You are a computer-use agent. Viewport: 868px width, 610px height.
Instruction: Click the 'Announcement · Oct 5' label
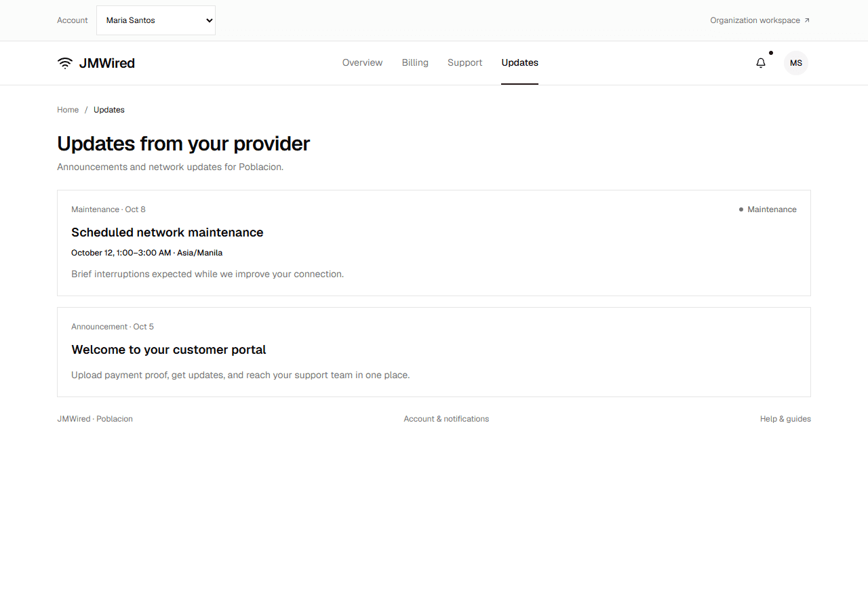pos(113,327)
